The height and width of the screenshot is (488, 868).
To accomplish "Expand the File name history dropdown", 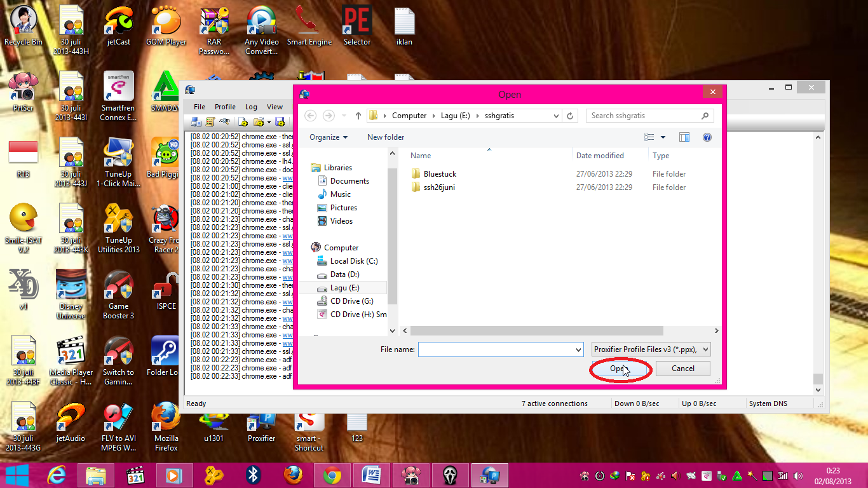I will [x=578, y=349].
